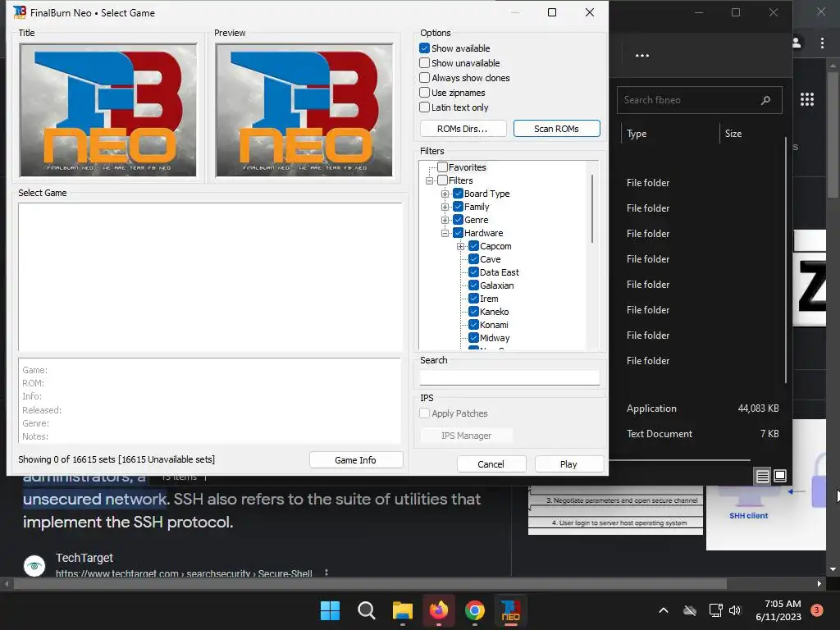Show hidden system tray icons

(x=663, y=610)
